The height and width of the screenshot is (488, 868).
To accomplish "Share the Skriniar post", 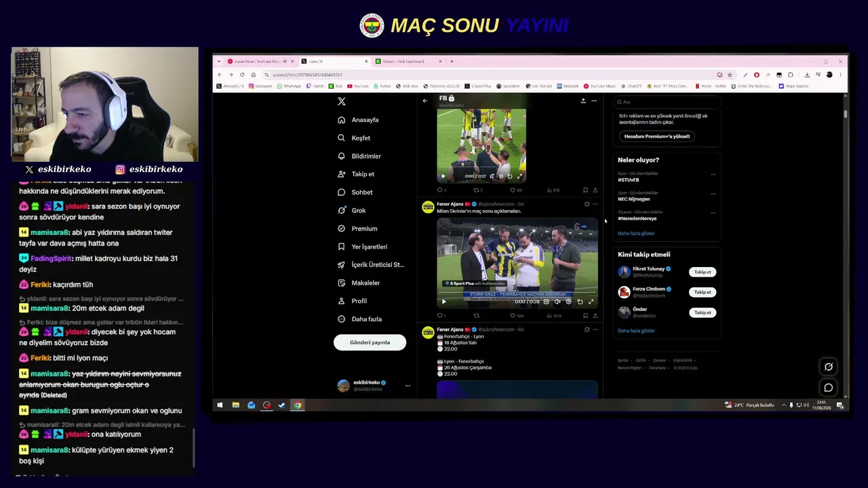I will 595,316.
